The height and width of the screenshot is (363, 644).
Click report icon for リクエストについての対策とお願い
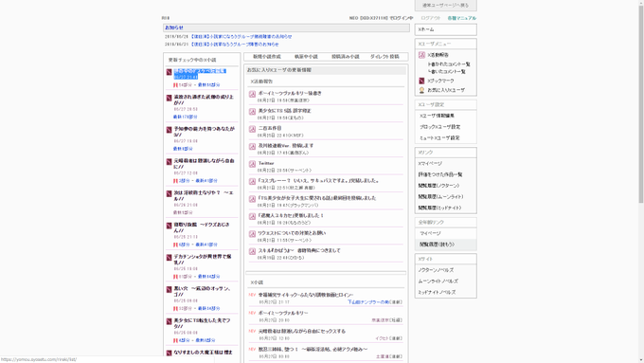coord(252,234)
